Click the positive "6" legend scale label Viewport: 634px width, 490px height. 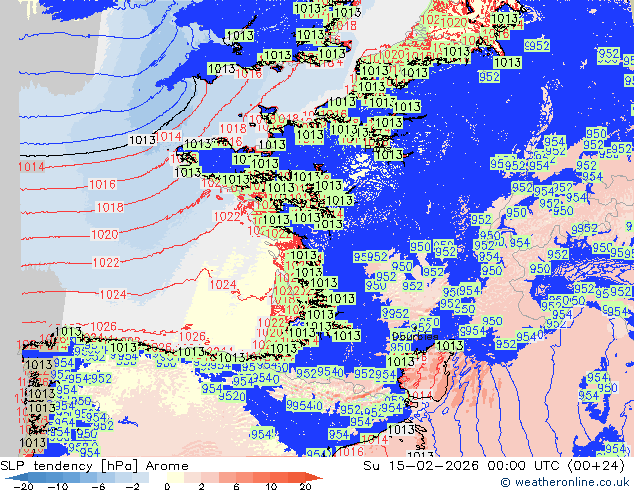(x=237, y=486)
